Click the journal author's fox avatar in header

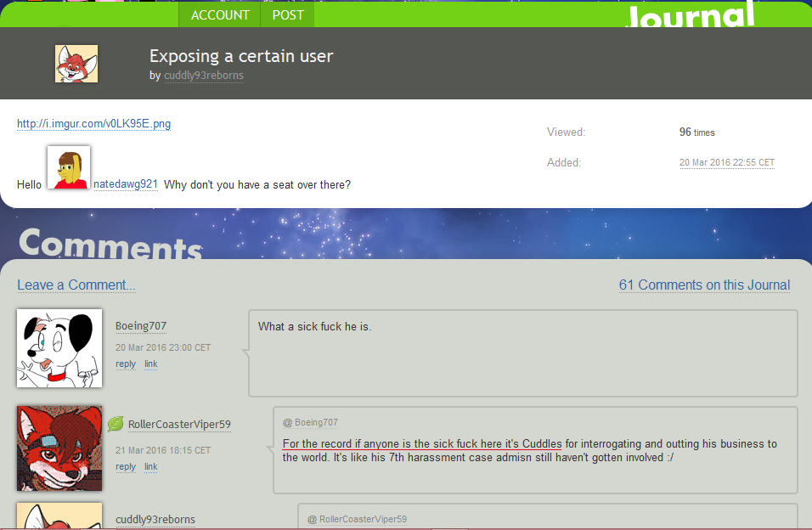(76, 64)
